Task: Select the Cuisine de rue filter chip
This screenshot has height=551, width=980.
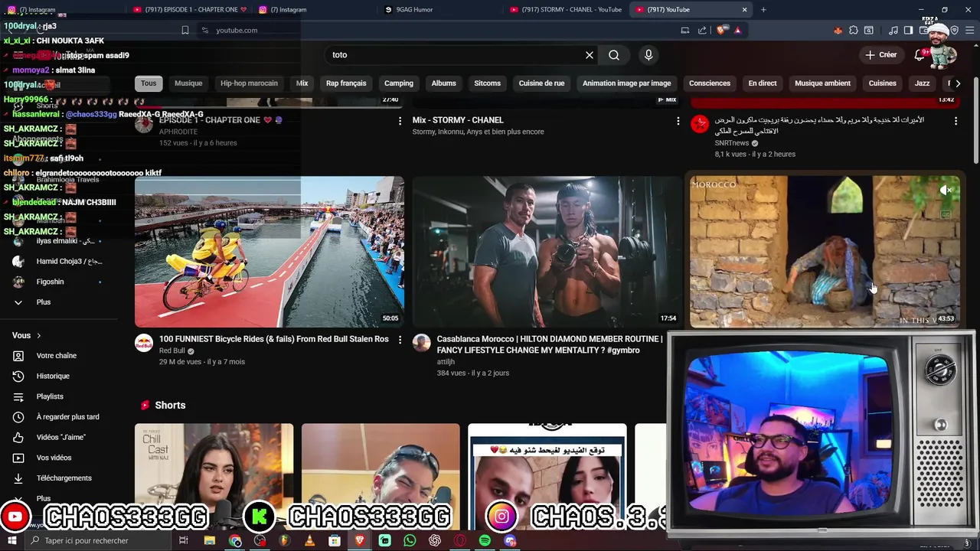Action: tap(541, 83)
